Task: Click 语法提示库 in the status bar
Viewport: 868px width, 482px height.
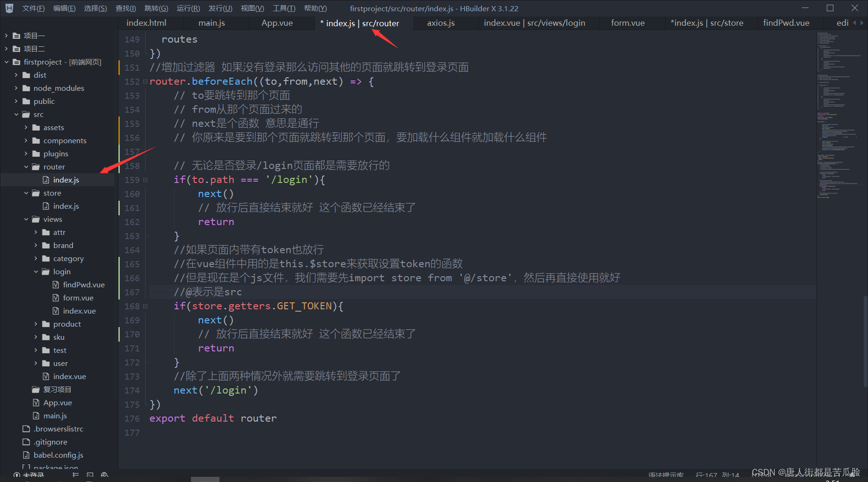Action: 666,476
